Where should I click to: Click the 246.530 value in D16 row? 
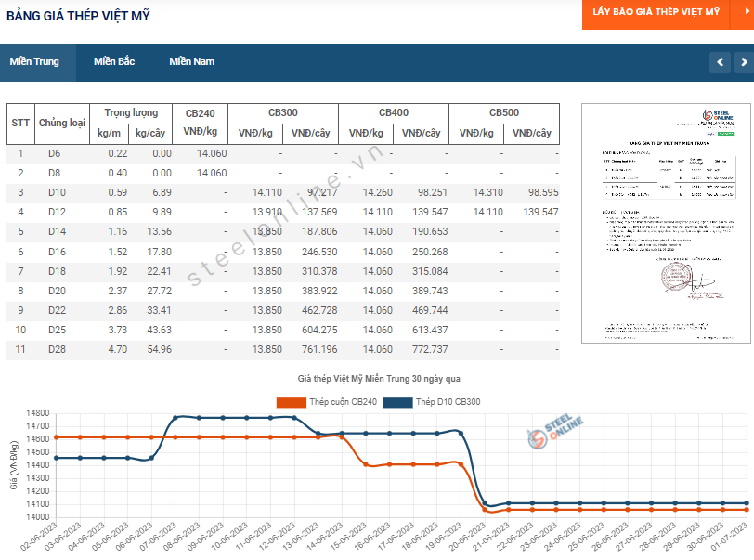319,252
